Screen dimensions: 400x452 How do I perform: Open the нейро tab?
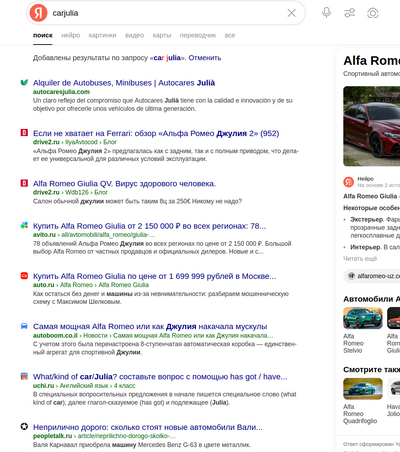click(71, 35)
